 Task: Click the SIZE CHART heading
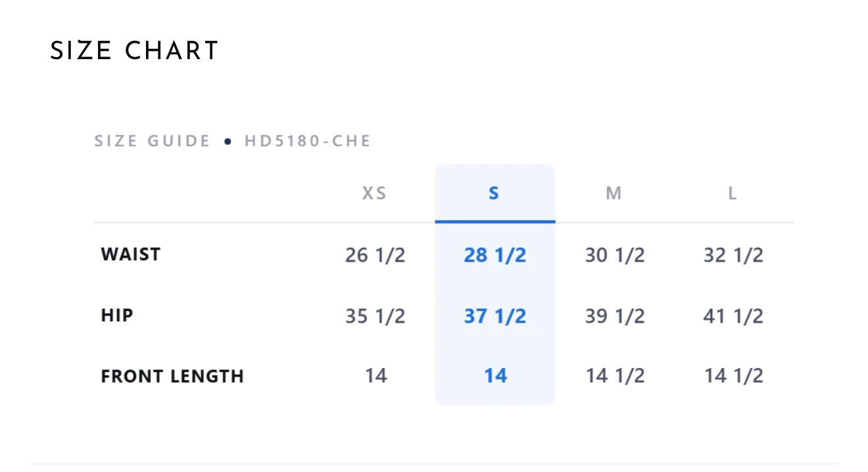134,51
